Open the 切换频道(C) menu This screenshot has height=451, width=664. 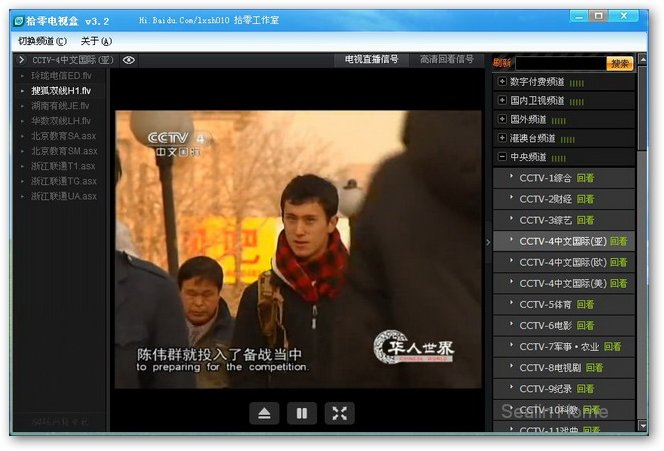tap(42, 41)
